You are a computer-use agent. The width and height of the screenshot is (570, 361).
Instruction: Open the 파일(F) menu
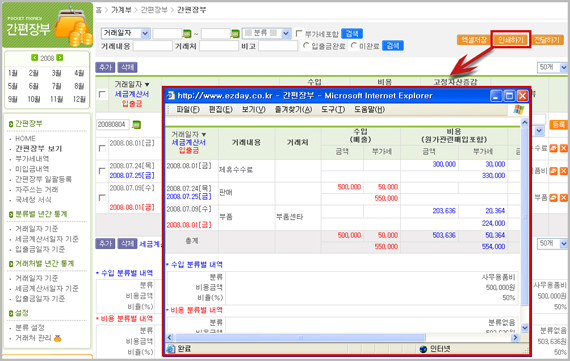click(x=188, y=109)
